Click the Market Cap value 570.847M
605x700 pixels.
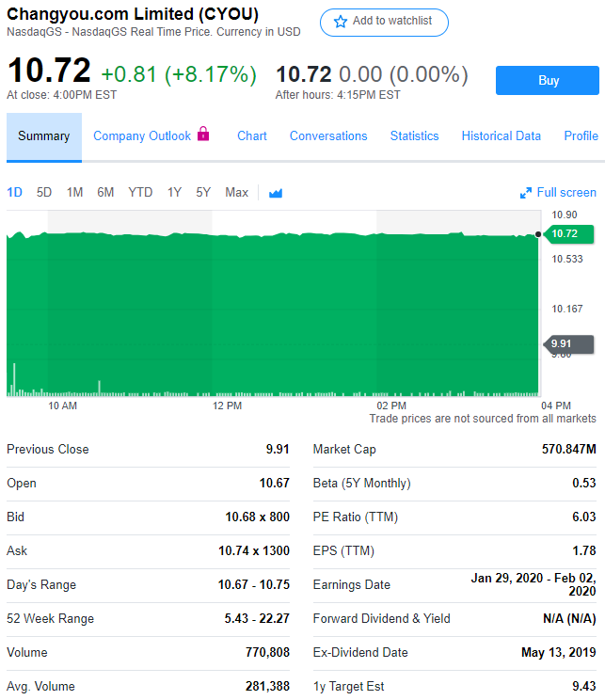click(x=569, y=449)
